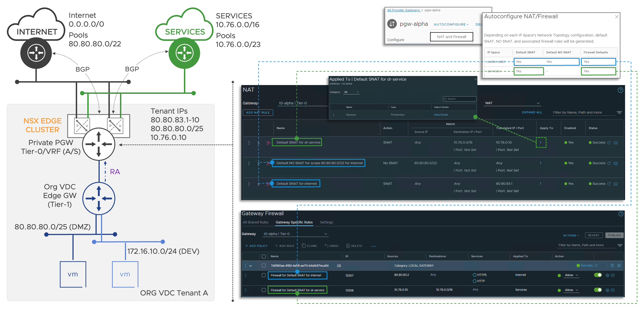The width and height of the screenshot is (644, 310).
Task: Open three-dot menu for Default NO SNAT rule
Action: point(249,163)
